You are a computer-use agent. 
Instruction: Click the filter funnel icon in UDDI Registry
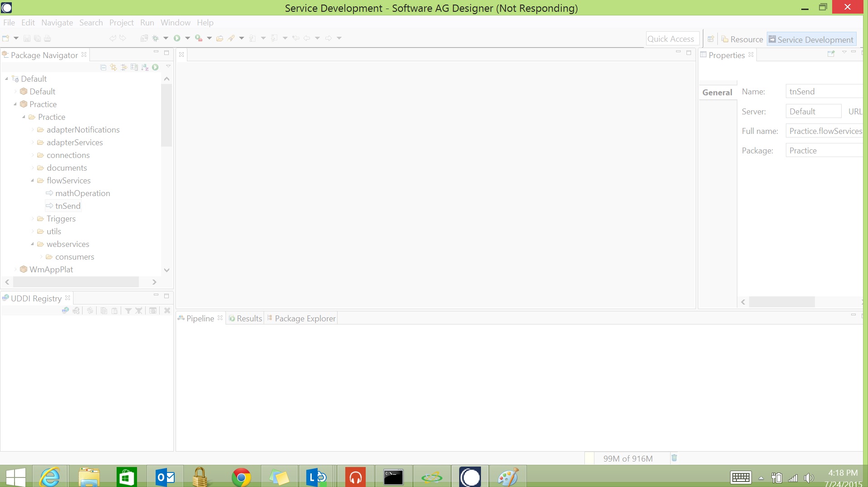tap(128, 310)
